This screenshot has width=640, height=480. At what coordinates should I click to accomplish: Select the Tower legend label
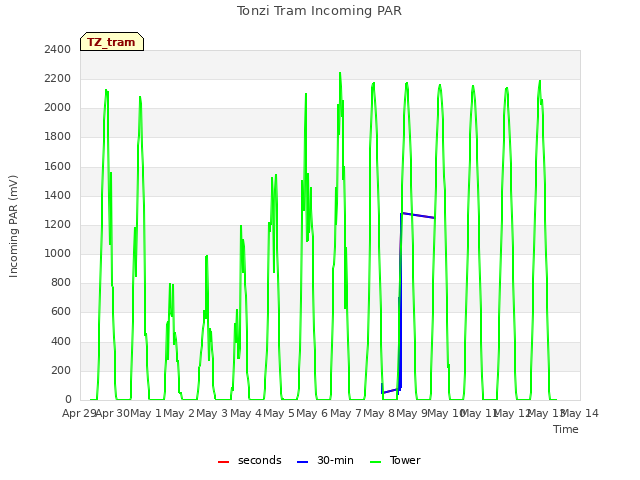(405, 460)
